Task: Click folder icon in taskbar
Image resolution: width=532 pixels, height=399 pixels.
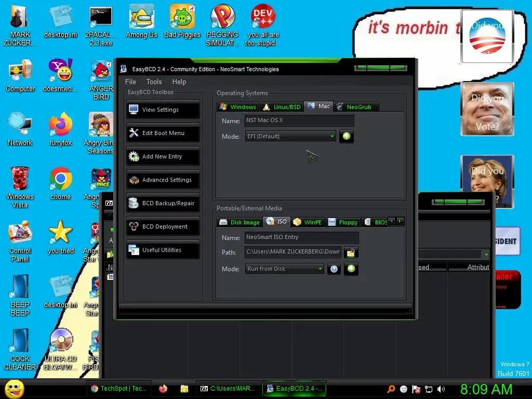Action: 184,389
